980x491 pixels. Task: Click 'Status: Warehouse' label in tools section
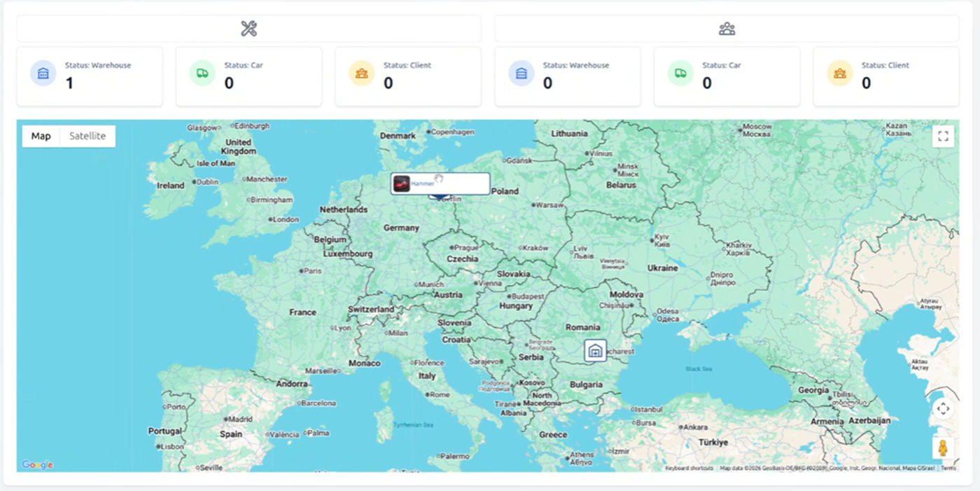(98, 65)
